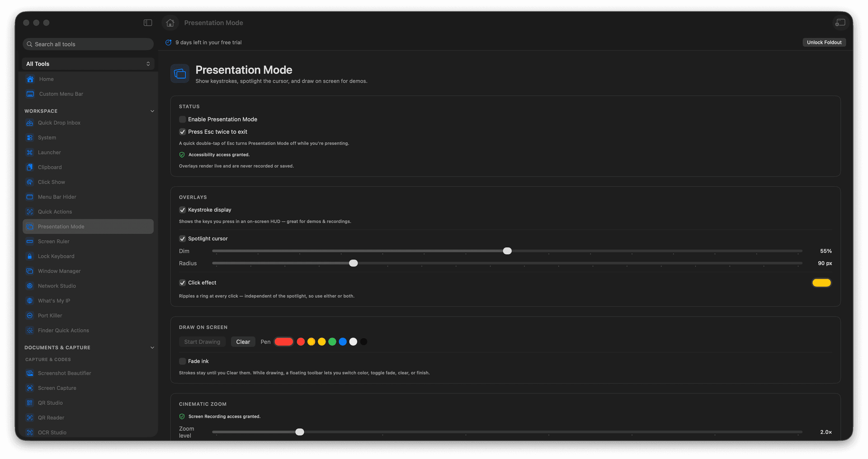Click '9 days left in your free trial'
The image size is (868, 459).
[x=208, y=42]
